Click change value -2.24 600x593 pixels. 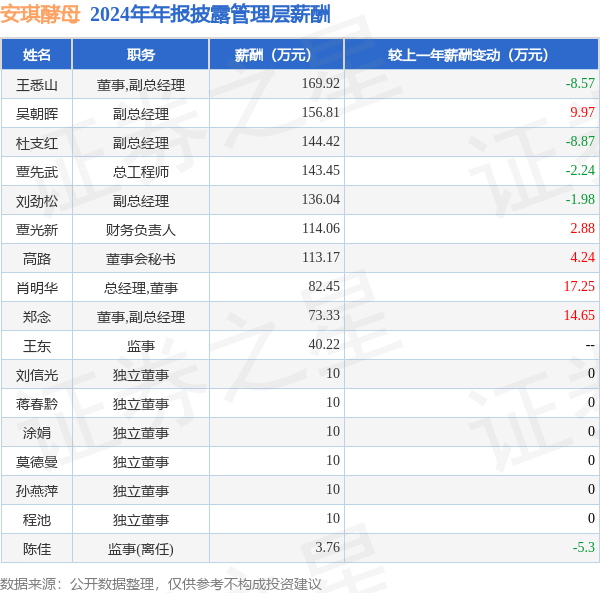(580, 170)
